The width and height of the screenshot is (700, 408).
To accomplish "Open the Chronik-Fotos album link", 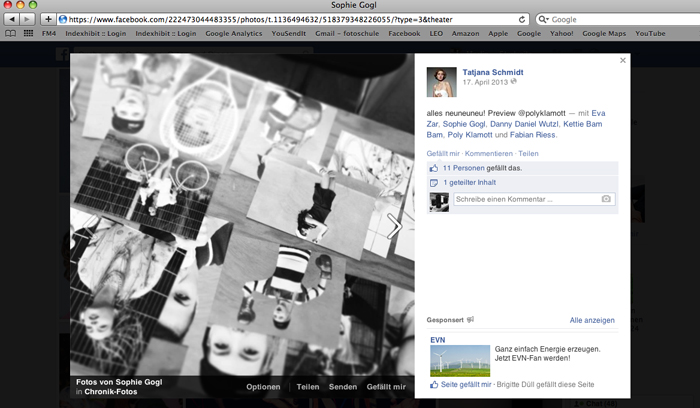I will point(111,392).
